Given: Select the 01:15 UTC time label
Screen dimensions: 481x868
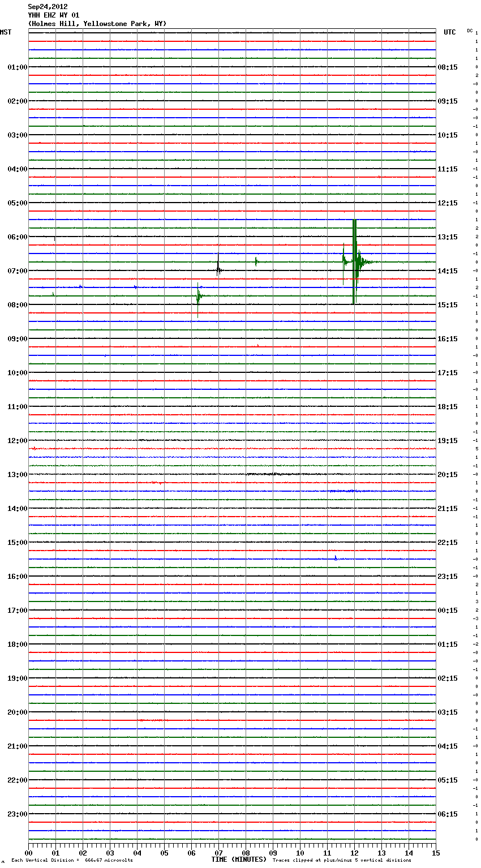Looking at the screenshot, I should coord(448,644).
